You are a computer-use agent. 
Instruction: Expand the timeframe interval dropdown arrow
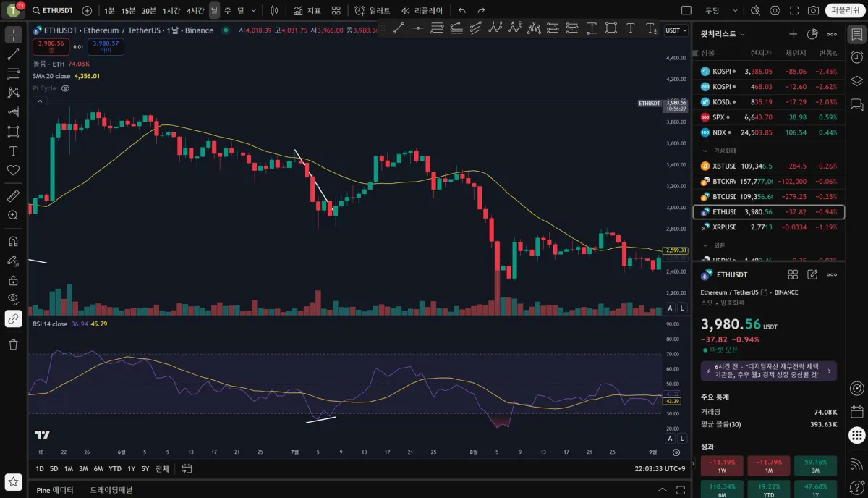253,11
